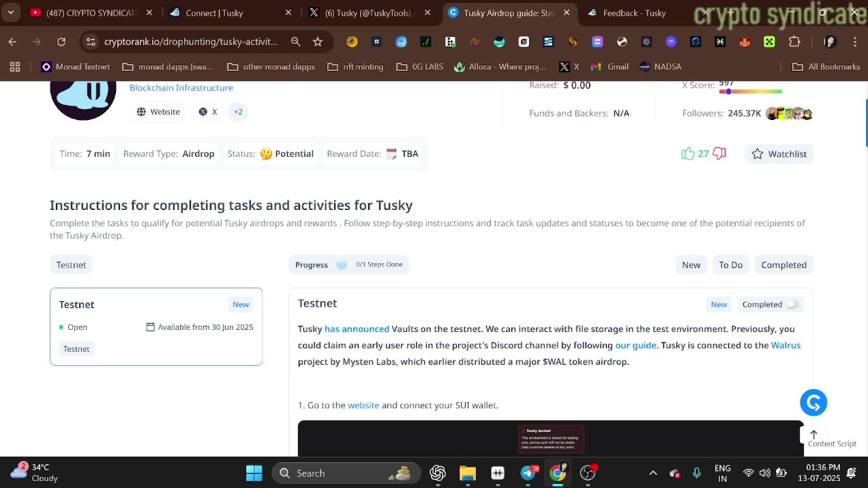
Task: Open Telegram from the taskbar
Action: (x=528, y=473)
